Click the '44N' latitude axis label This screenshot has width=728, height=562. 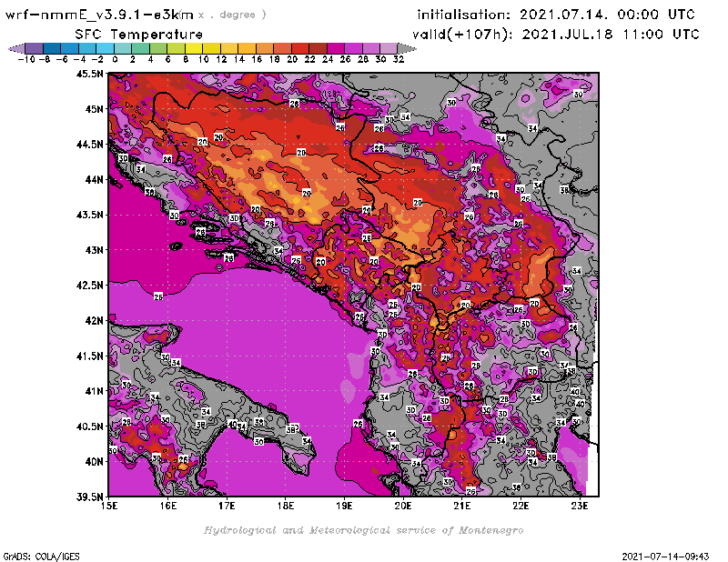coord(95,179)
